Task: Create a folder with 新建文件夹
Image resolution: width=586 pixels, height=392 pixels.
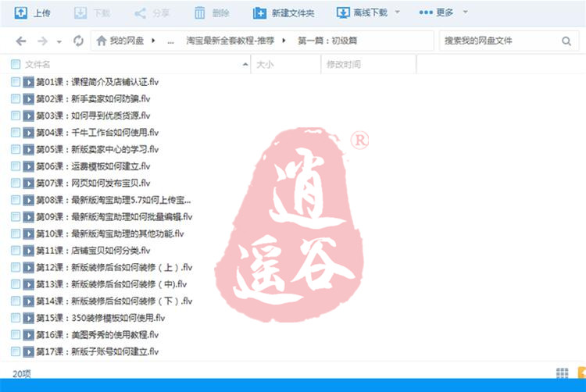Action: coord(284,13)
